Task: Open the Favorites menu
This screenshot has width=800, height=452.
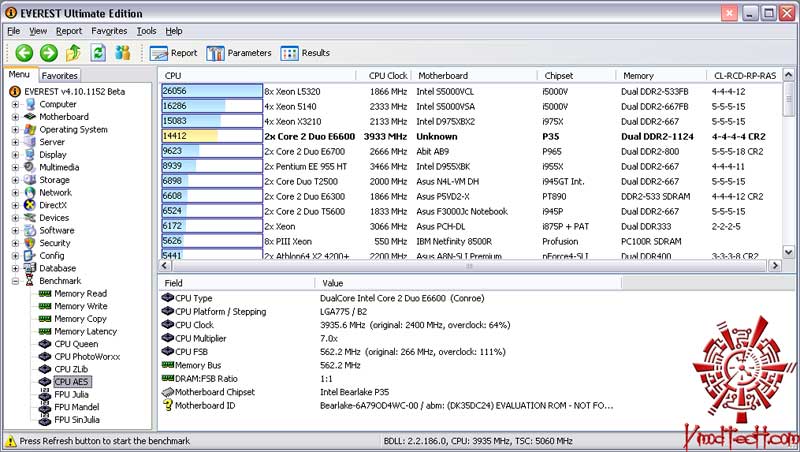Action: pyautogui.click(x=109, y=31)
